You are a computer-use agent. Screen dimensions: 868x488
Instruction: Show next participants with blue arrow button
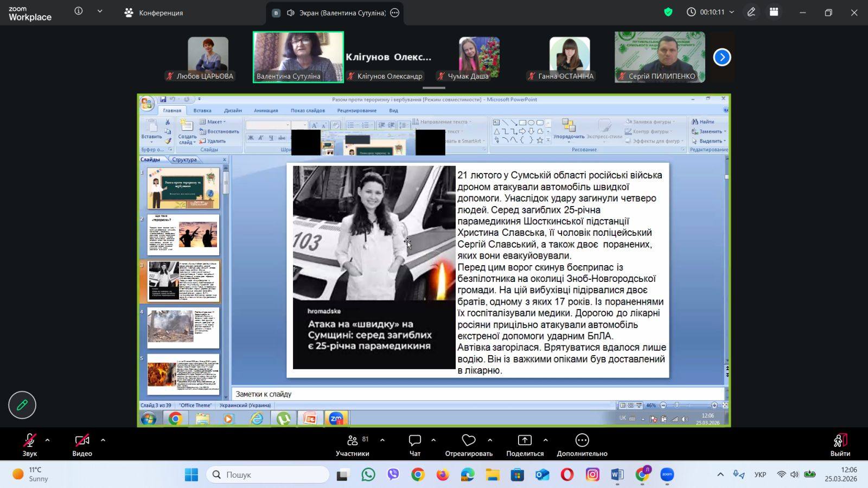(x=722, y=57)
